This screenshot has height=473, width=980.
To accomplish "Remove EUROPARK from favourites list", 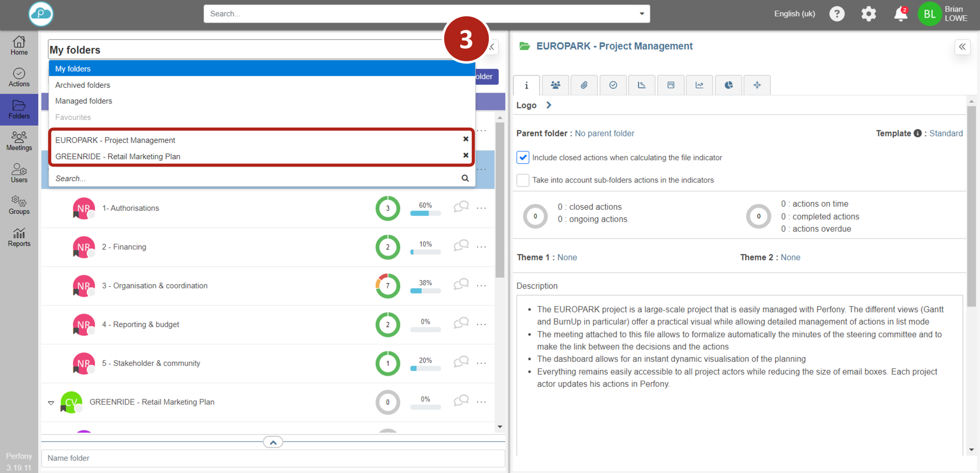I will click(x=465, y=139).
